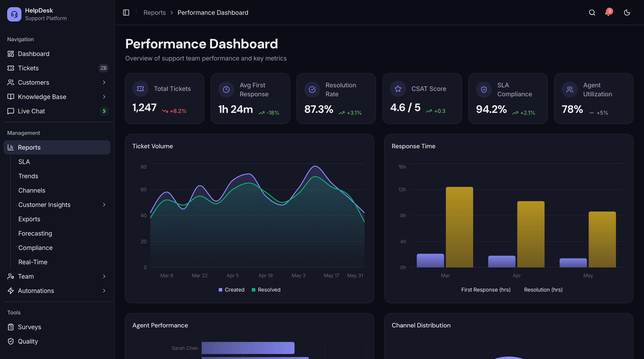Click the Reports bar chart icon
The width and height of the screenshot is (644, 359).
(11, 147)
